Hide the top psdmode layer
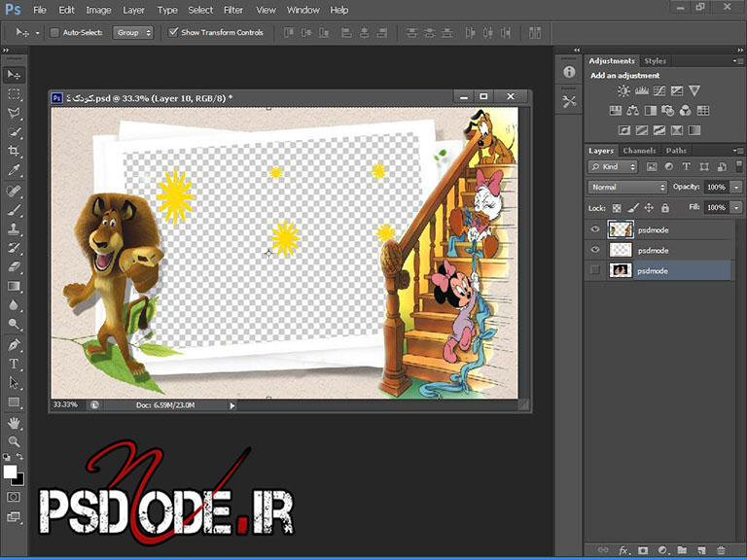The image size is (747, 560). pos(595,229)
